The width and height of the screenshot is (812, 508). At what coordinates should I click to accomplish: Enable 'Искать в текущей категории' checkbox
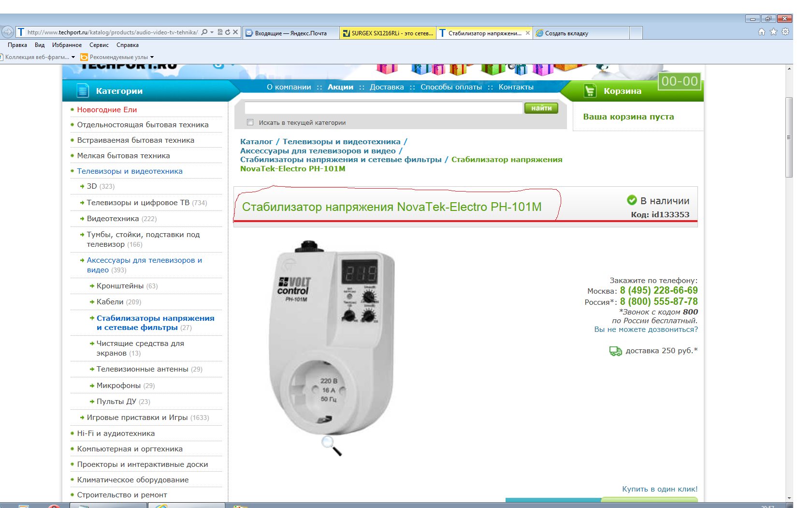point(250,122)
